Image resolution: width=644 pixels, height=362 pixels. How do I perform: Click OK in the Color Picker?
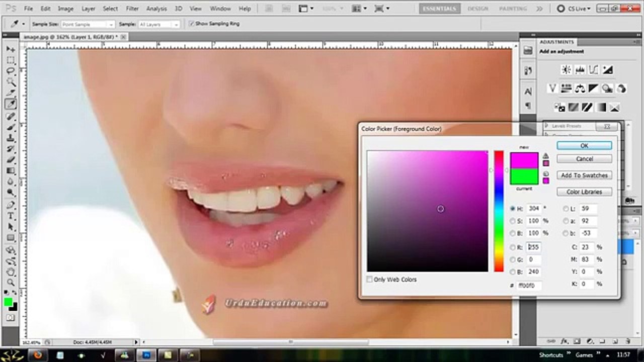pyautogui.click(x=584, y=145)
